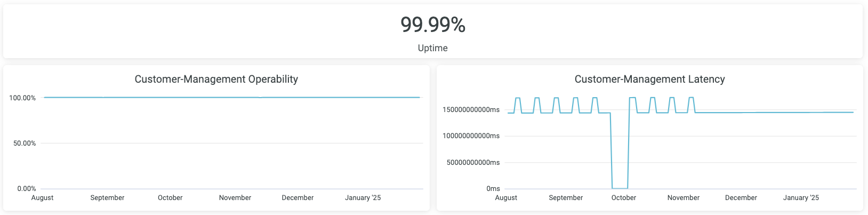Select the Uptime label under the percentage

click(433, 48)
